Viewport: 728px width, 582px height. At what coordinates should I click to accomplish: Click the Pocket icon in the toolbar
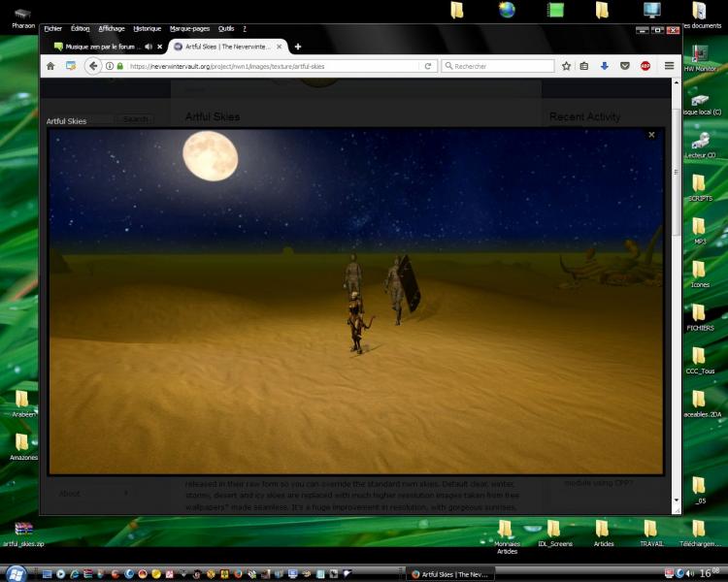pos(625,66)
